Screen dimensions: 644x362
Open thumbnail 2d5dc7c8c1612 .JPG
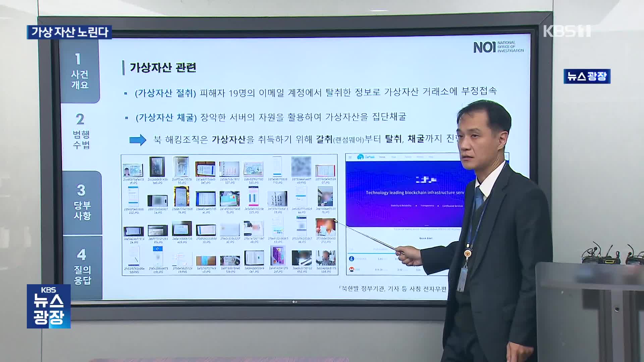229,169
